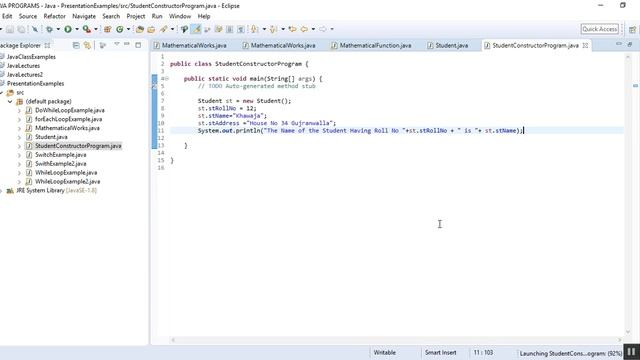Maximize the Package Explorer panel

[138, 45]
